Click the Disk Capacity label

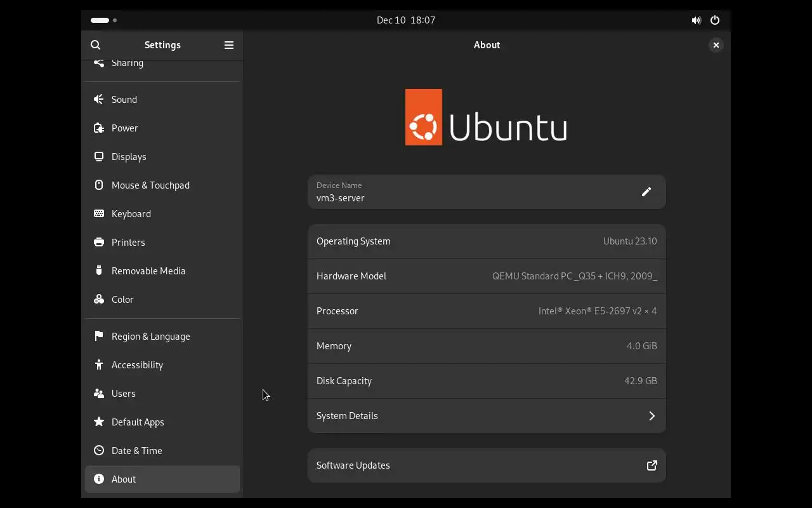coord(344,381)
